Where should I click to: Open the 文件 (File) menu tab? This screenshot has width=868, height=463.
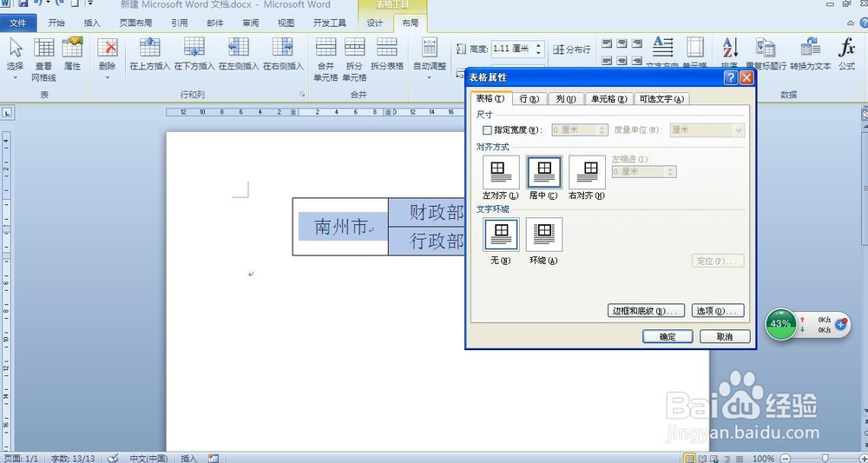[17, 23]
